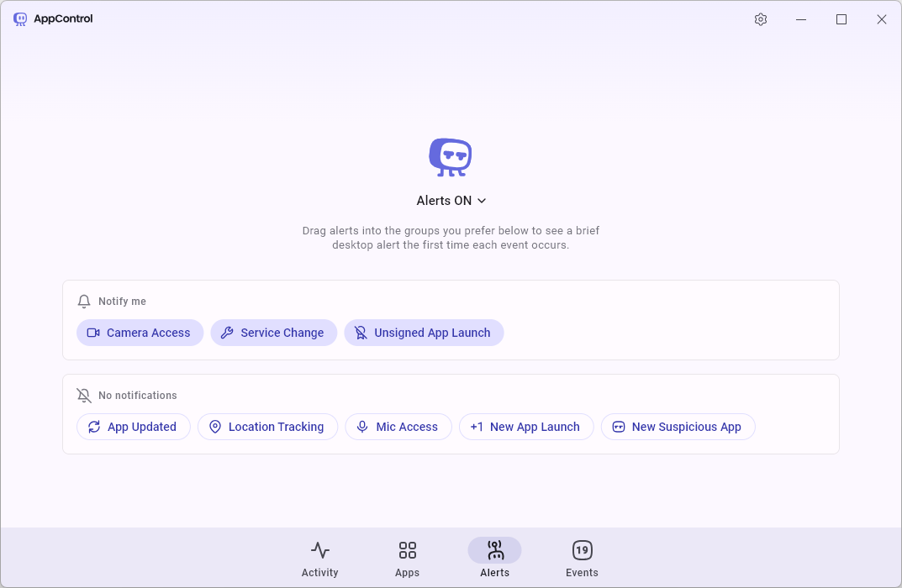Click the chevron next to Alerts ON
The width and height of the screenshot is (902, 588).
pyautogui.click(x=482, y=201)
